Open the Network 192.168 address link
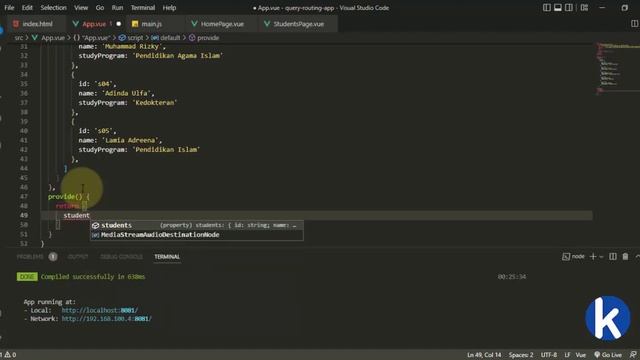Viewport: 640px width, 360px height. coord(107,319)
